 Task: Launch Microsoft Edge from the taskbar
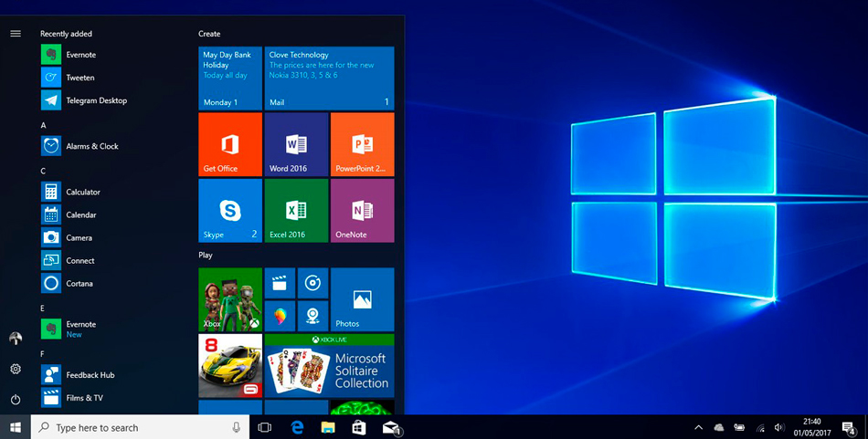[x=297, y=427]
